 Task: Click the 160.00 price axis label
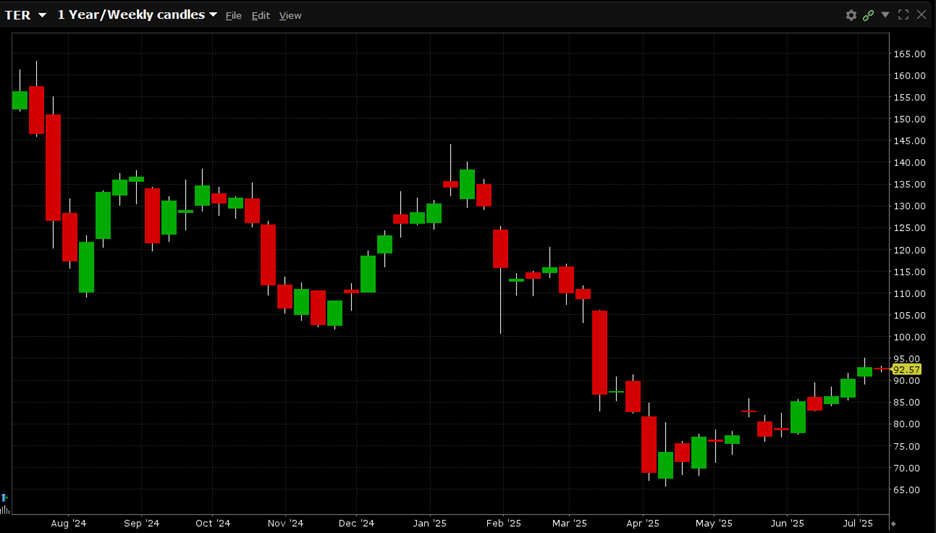(909, 76)
